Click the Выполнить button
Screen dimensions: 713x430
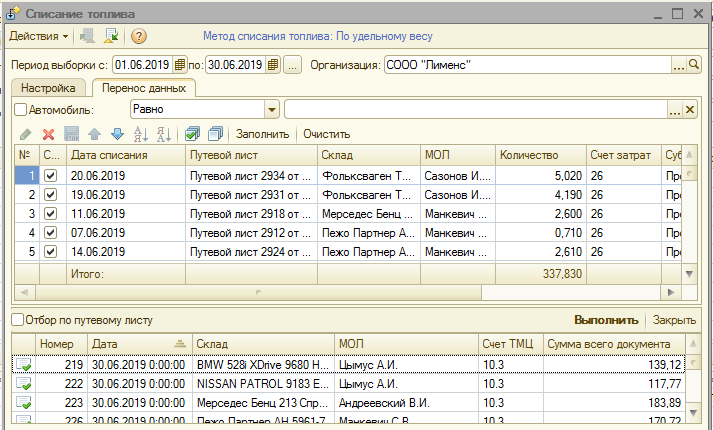[605, 320]
